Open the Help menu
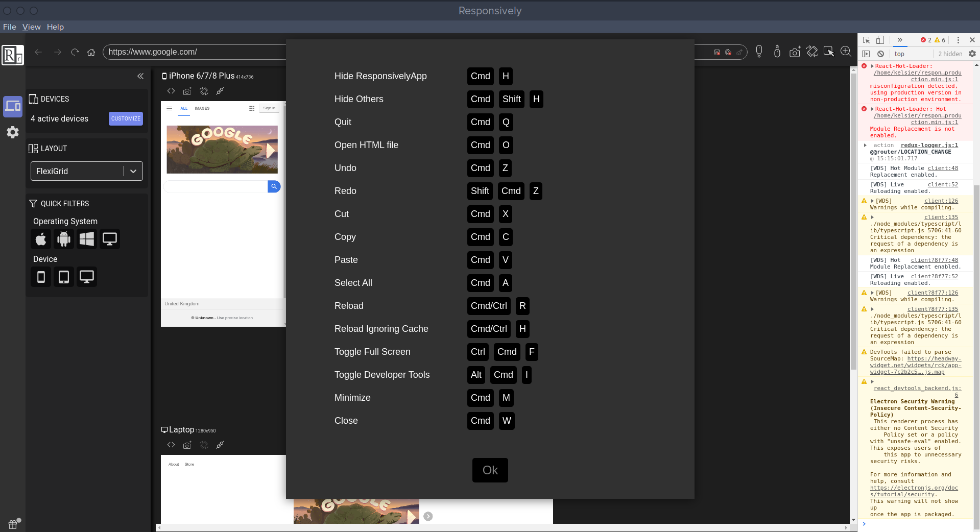Screen dimensions: 980x532 pyautogui.click(x=55, y=27)
